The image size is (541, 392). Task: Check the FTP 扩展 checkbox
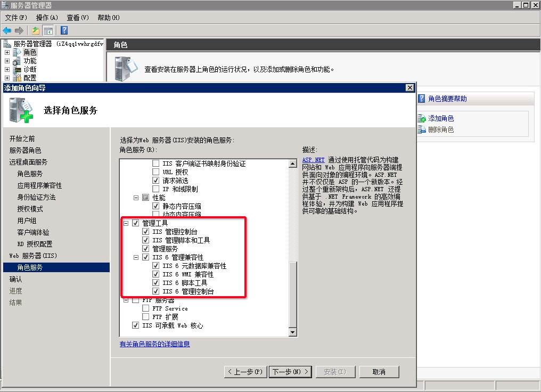145,317
